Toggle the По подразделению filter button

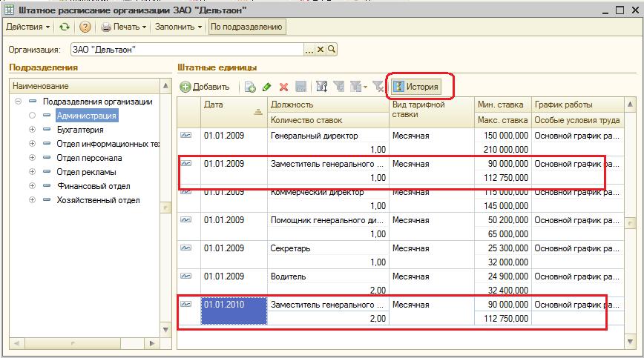[x=247, y=27]
